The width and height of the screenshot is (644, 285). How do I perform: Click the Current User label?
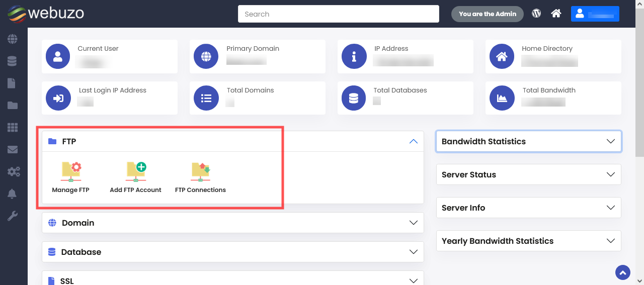98,49
